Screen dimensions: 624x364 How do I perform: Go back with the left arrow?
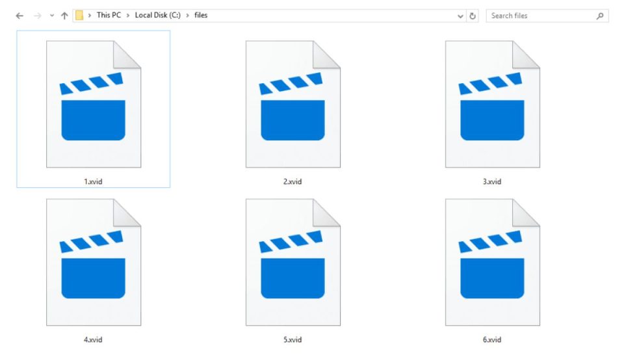click(19, 16)
